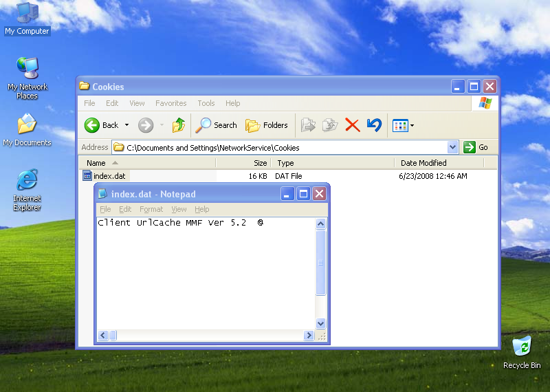Click the Notepad horizontal scrollbar thumb

click(x=113, y=335)
